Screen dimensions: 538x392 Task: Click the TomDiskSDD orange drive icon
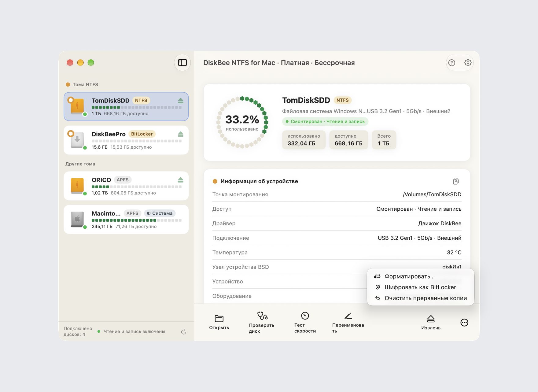coord(77,106)
